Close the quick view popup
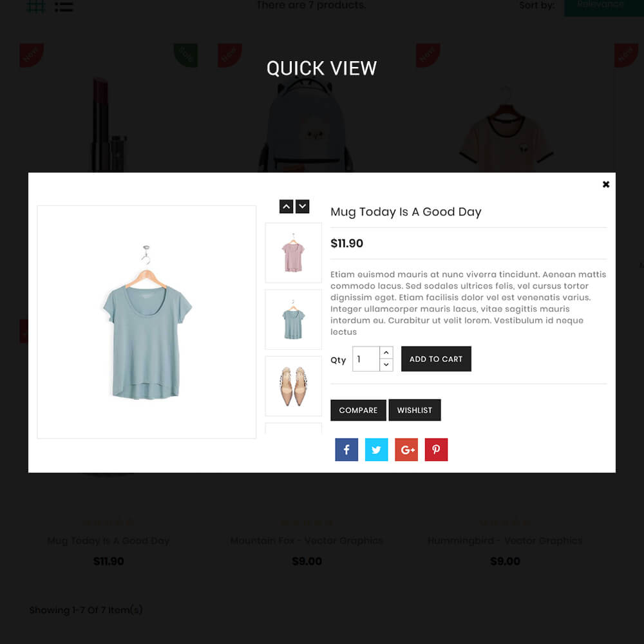 (606, 184)
